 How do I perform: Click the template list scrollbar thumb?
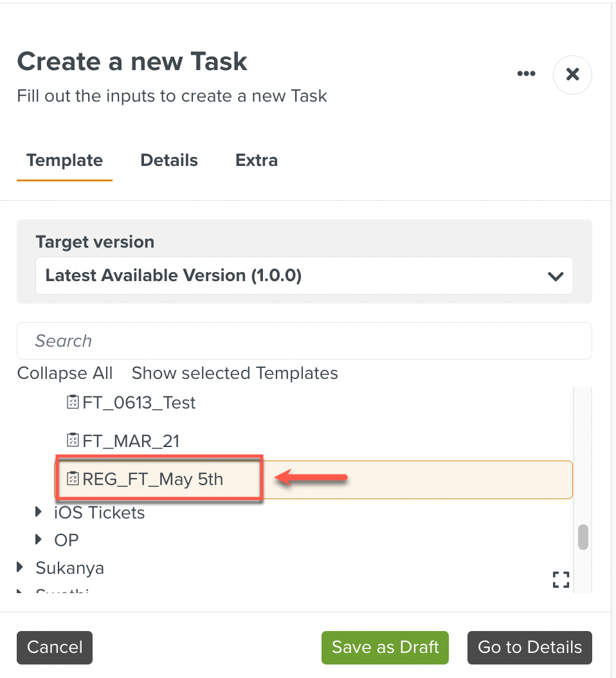(583, 537)
